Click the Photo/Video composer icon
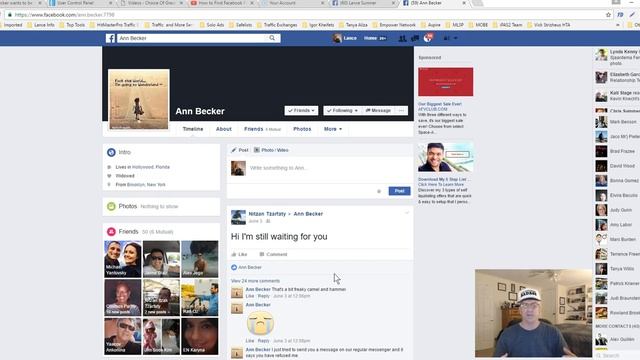The height and width of the screenshot is (360, 640). click(257, 150)
